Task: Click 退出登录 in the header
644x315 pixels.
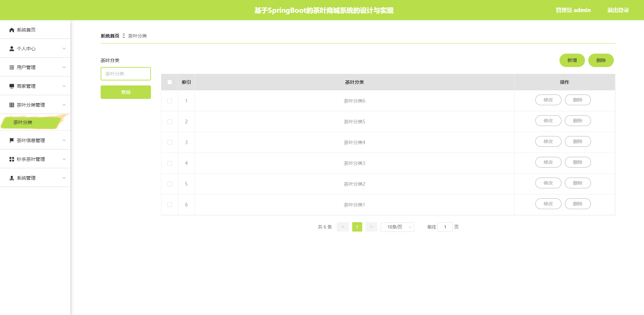Action: coord(618,10)
